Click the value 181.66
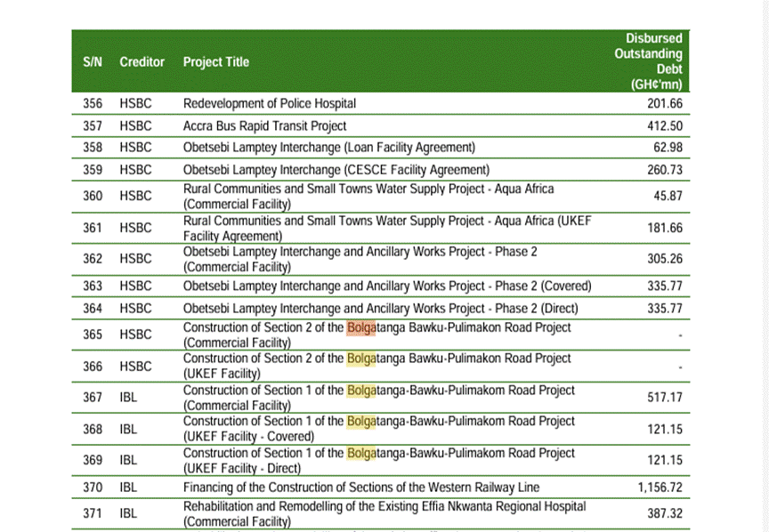 click(x=665, y=228)
